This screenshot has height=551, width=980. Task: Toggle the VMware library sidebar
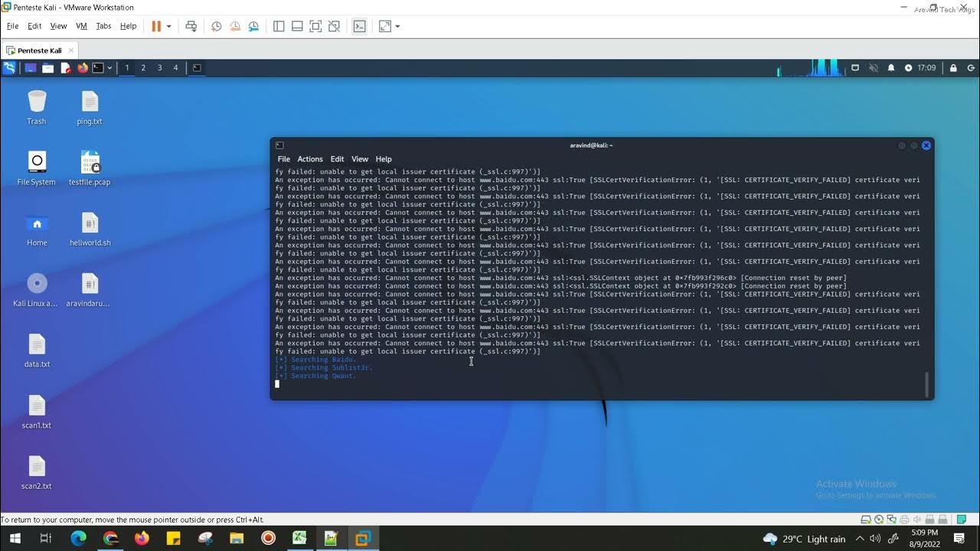(x=279, y=26)
